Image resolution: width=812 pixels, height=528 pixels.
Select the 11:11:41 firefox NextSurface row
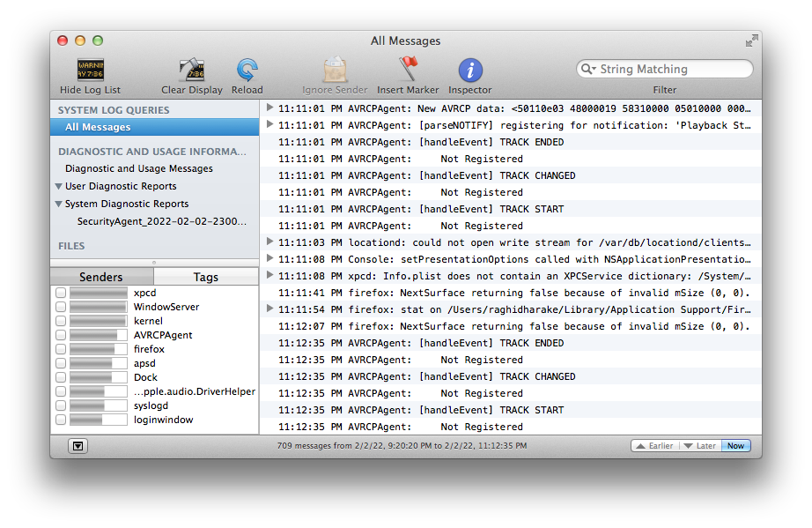click(x=511, y=293)
